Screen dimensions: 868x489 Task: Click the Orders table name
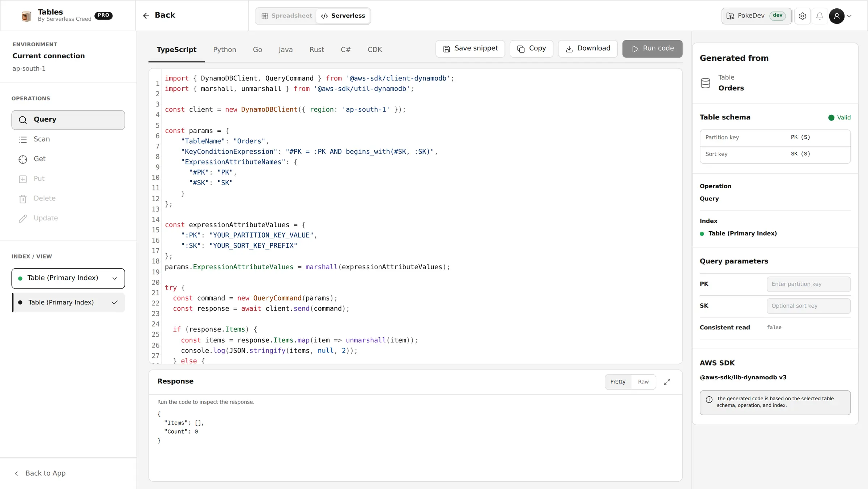731,88
